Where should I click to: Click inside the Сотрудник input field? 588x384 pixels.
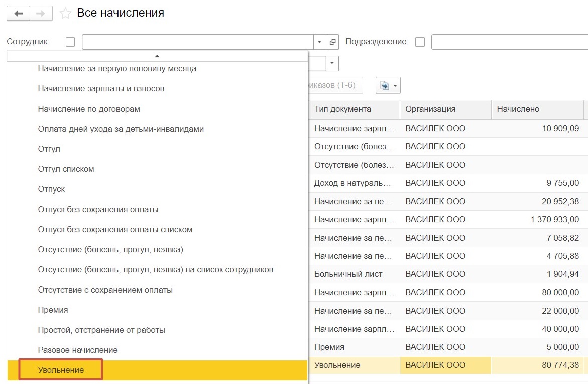pyautogui.click(x=198, y=42)
